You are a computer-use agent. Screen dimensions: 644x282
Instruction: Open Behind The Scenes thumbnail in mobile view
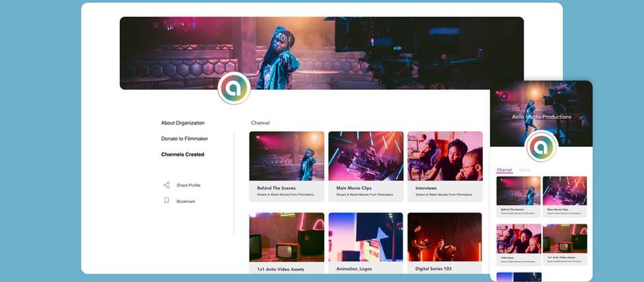(519, 191)
